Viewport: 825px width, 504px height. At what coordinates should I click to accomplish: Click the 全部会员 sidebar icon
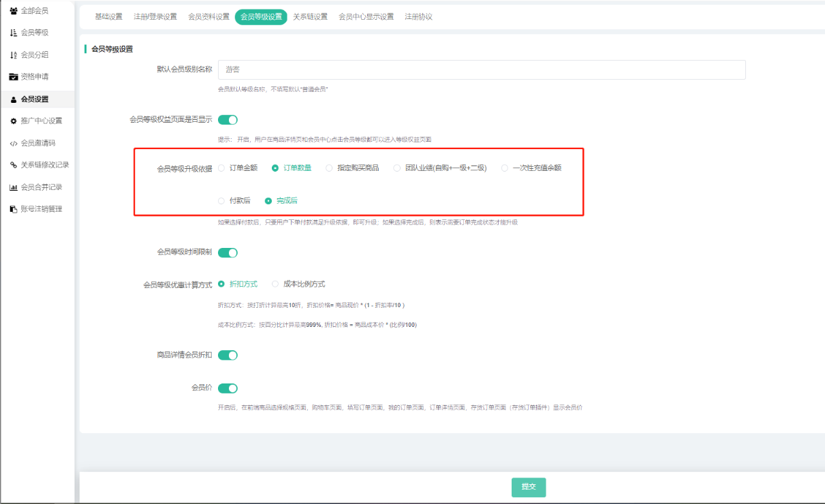point(14,11)
